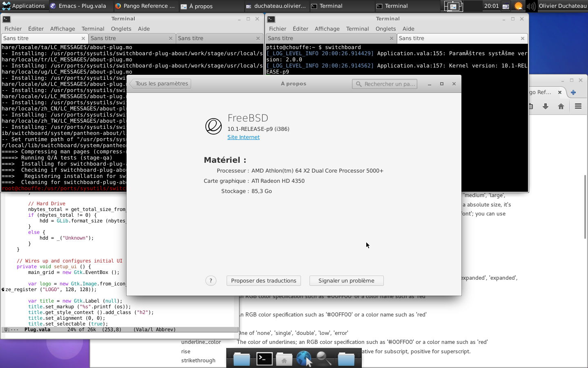Open the magnifying glass search in the dock
The image size is (588, 368).
coord(324,359)
